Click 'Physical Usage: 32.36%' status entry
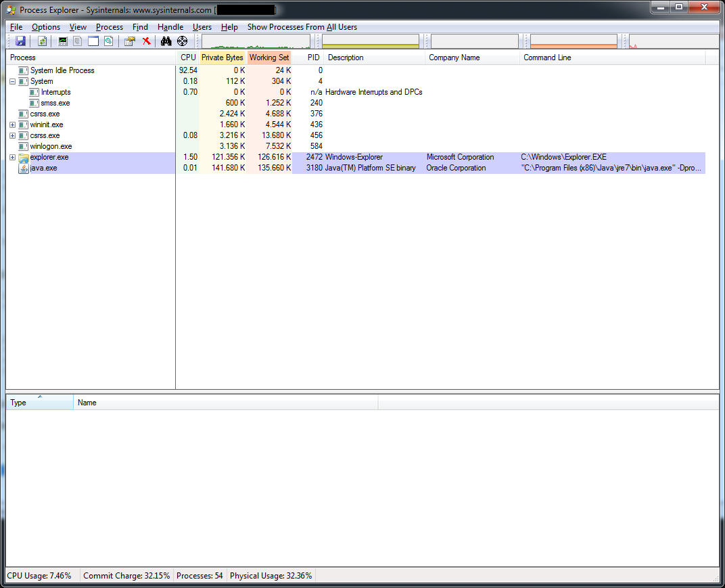The width and height of the screenshot is (725, 588). (271, 576)
